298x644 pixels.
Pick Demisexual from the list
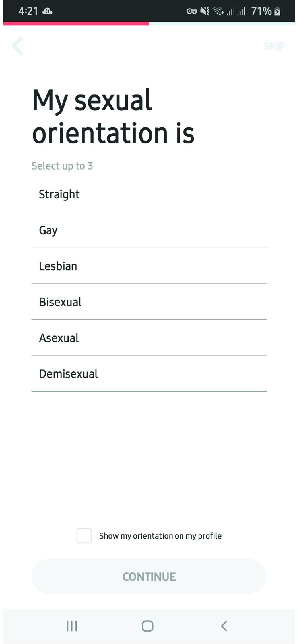pyautogui.click(x=149, y=374)
